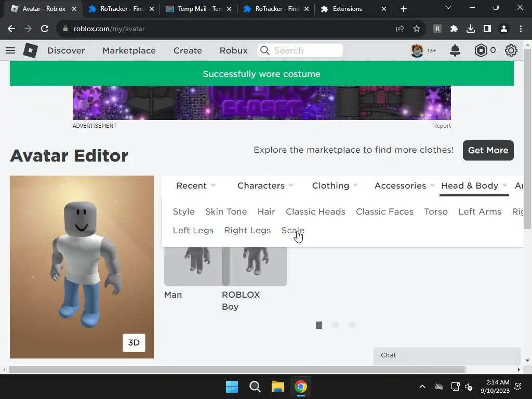The width and height of the screenshot is (532, 399).
Task: Click the horizontal page scrollbar
Action: coord(237,369)
